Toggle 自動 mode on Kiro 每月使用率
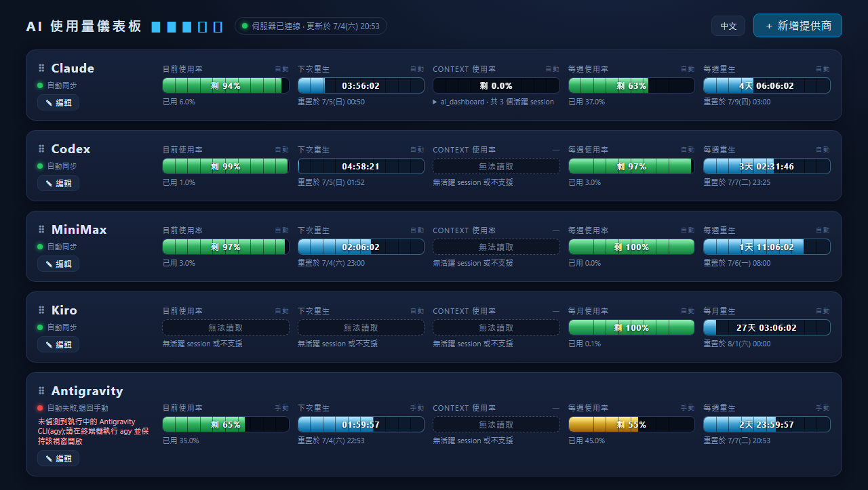Image resolution: width=868 pixels, height=490 pixels. click(688, 311)
